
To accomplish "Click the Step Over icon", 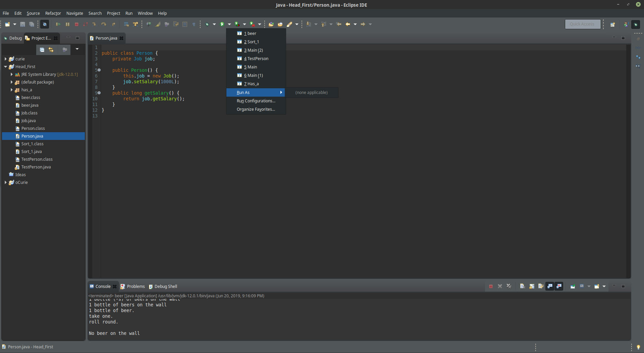I will pos(104,24).
